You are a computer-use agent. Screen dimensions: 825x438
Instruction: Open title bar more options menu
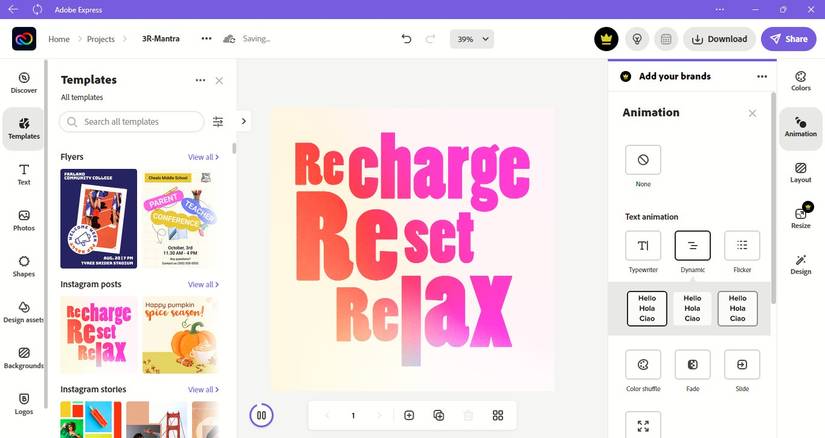[720, 9]
